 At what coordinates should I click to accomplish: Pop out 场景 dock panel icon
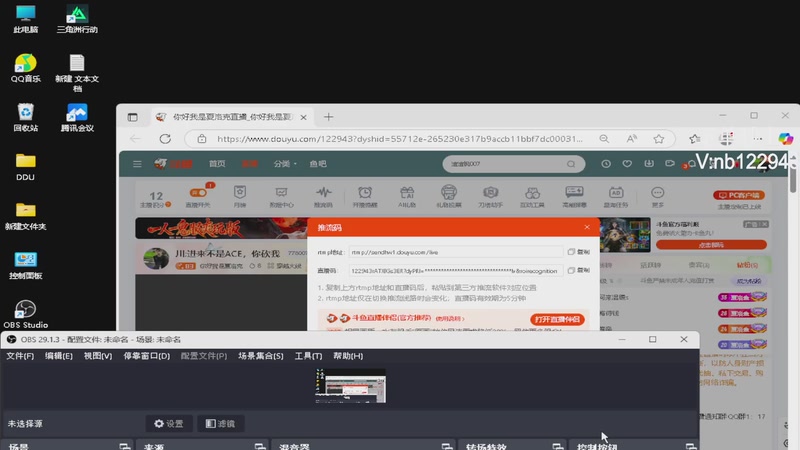pyautogui.click(x=124, y=446)
